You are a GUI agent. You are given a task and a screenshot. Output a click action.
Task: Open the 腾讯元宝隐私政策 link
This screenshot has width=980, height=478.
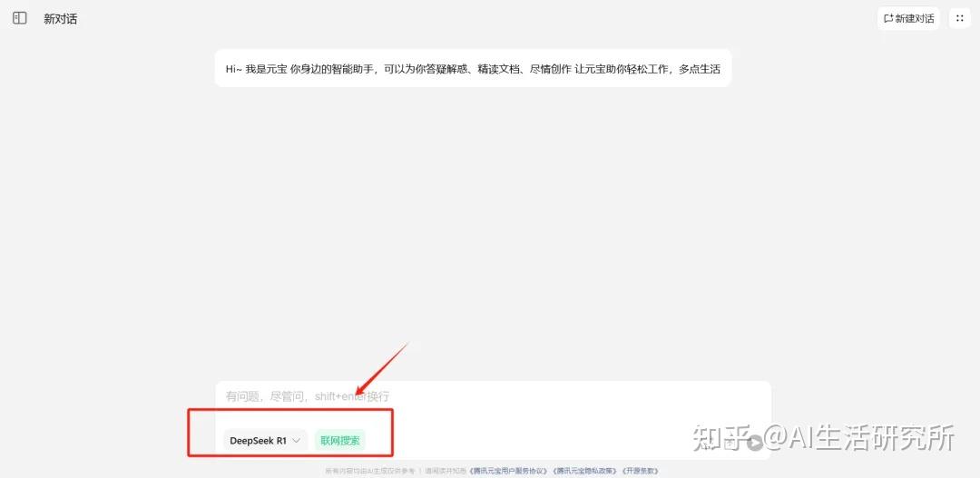coord(585,471)
